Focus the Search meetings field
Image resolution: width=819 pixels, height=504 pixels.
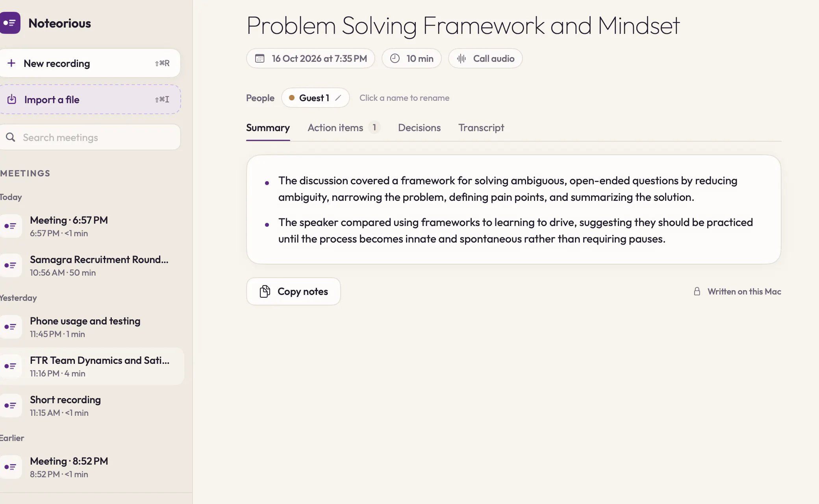(90, 137)
